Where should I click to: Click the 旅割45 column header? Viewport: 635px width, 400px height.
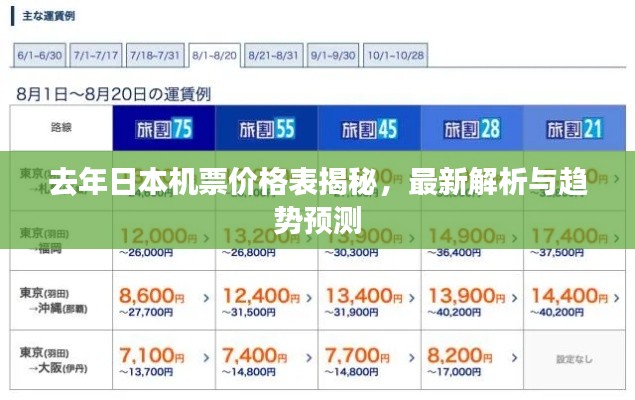point(369,128)
